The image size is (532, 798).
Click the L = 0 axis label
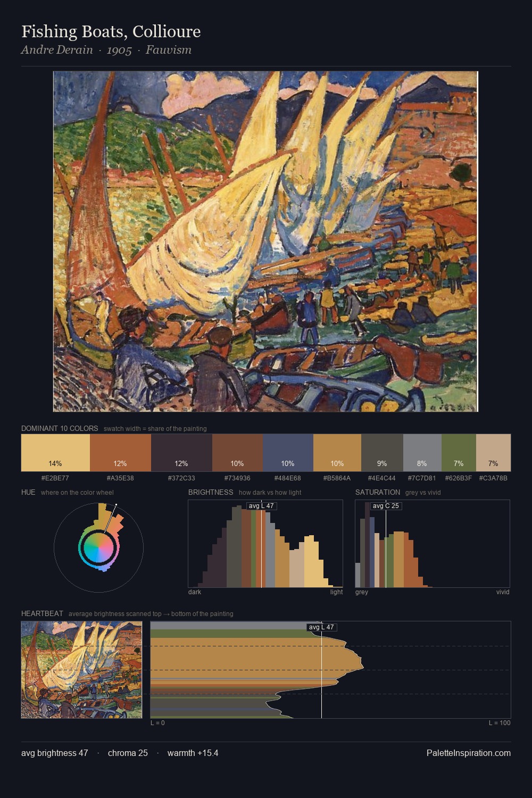pyautogui.click(x=157, y=723)
